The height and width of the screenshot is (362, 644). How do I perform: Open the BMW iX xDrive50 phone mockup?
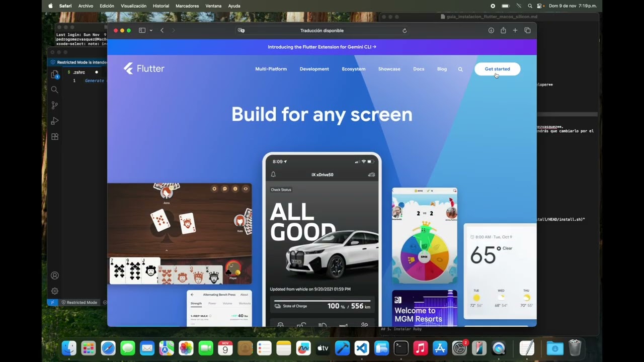pos(322,239)
